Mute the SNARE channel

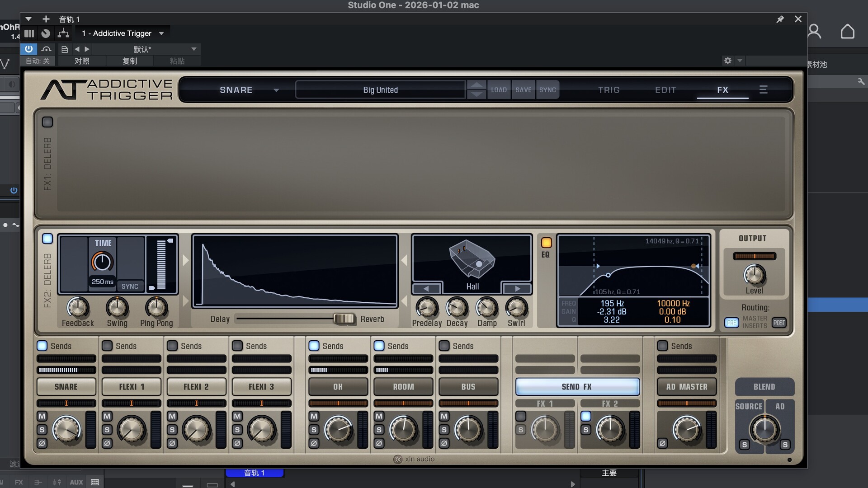click(x=42, y=416)
